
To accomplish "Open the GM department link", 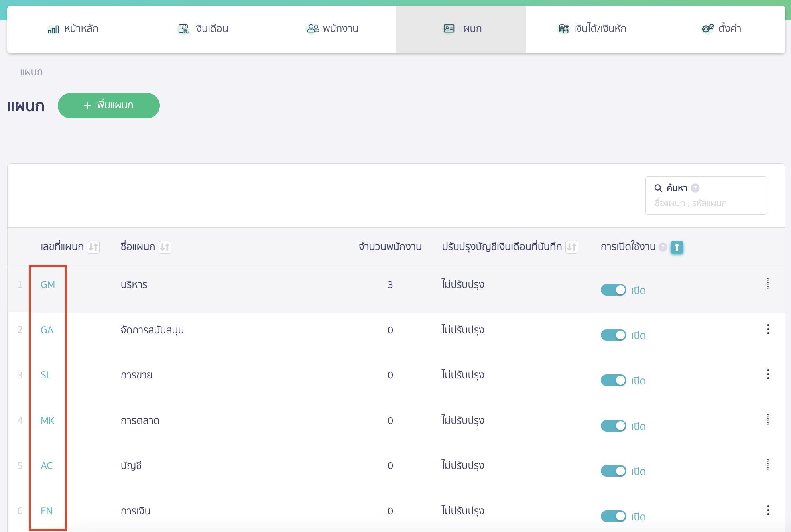I will [x=47, y=284].
